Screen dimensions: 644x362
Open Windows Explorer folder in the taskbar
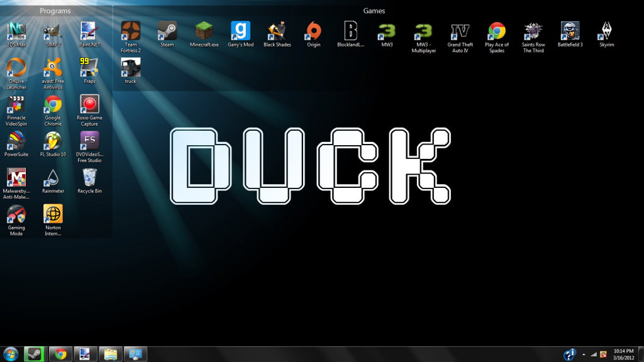pyautogui.click(x=109, y=354)
